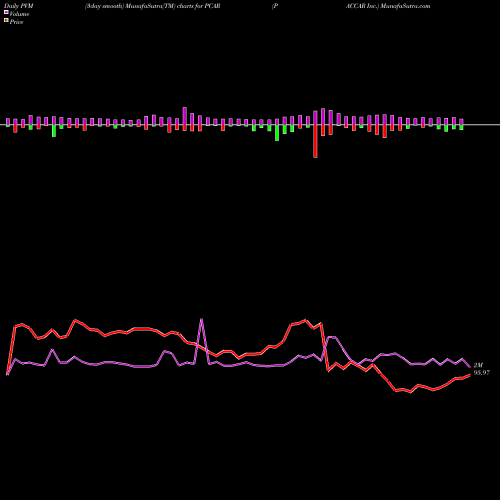Click the '2M' volume value label
The image size is (500, 500).
(x=478, y=365)
